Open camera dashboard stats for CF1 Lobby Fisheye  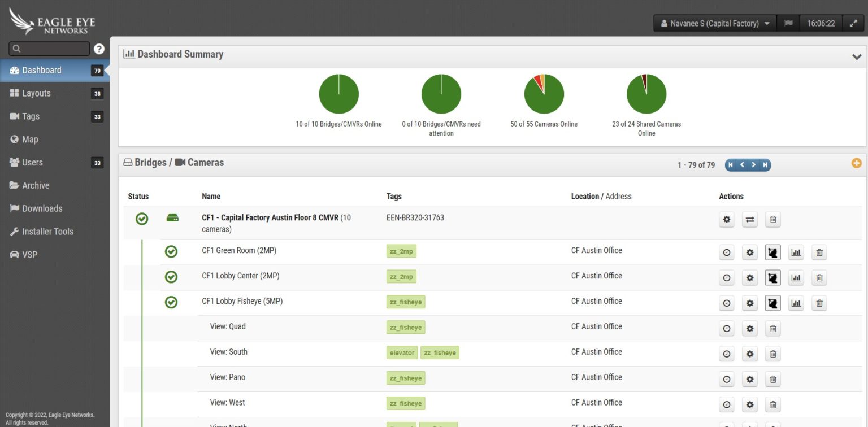(796, 303)
